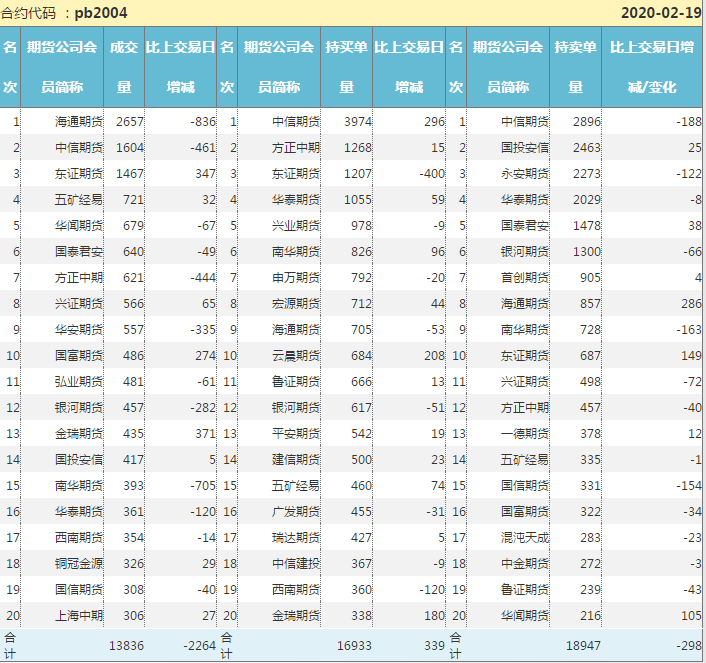Click 国投安信 short position 2463
The height and width of the screenshot is (663, 706).
point(587,148)
